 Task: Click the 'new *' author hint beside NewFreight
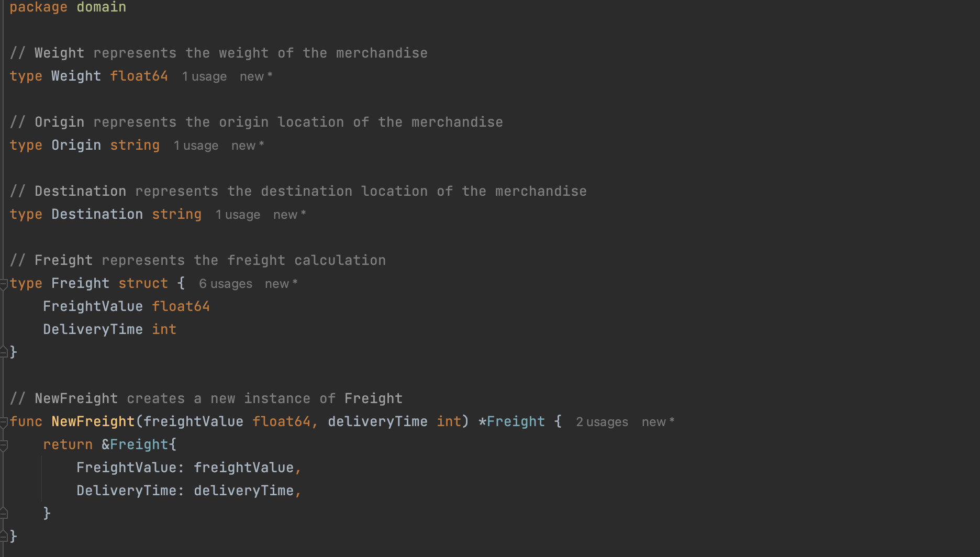pos(658,422)
